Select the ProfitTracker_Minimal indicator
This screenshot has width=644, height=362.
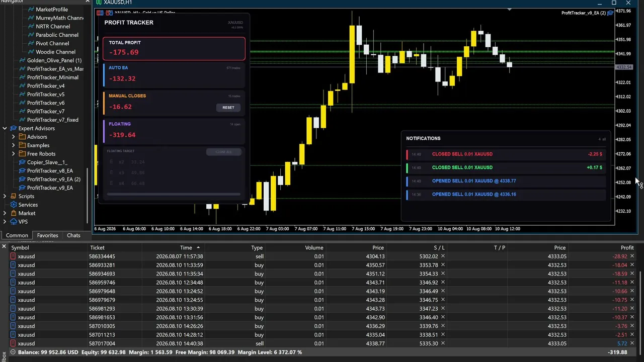point(52,77)
